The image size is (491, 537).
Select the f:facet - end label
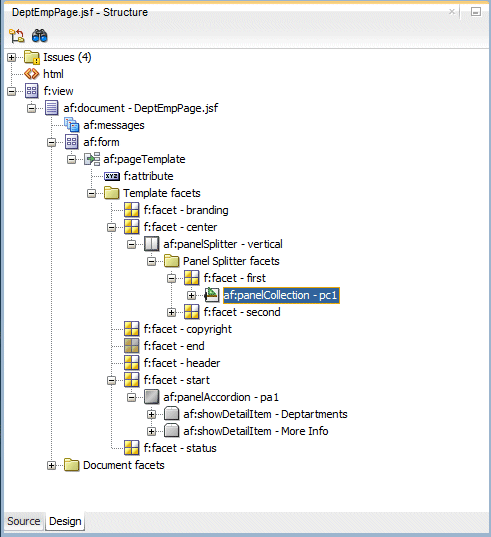coord(174,346)
